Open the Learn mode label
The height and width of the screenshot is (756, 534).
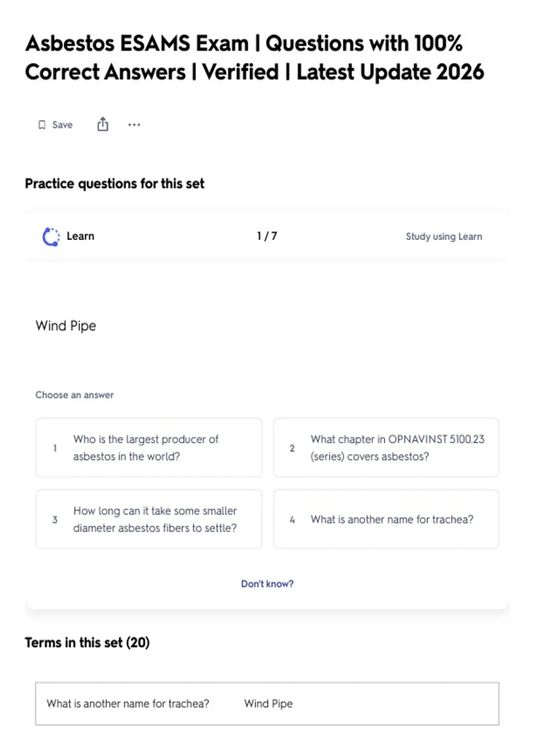pos(81,236)
